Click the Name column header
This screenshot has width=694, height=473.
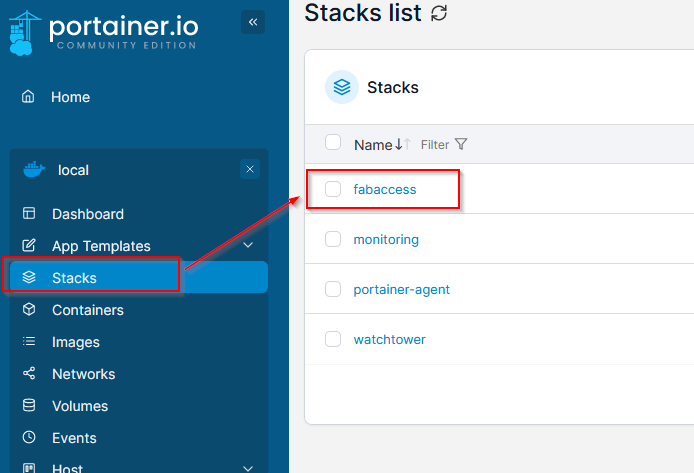pos(373,145)
